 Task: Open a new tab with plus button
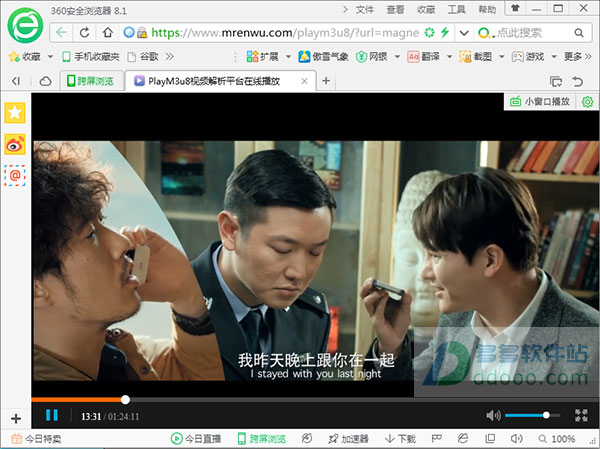(x=326, y=81)
